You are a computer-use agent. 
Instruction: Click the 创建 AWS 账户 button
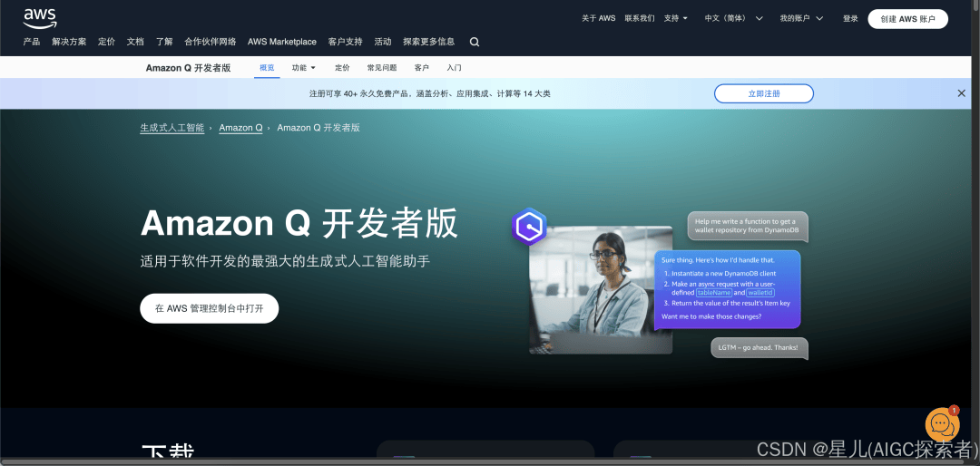[907, 19]
